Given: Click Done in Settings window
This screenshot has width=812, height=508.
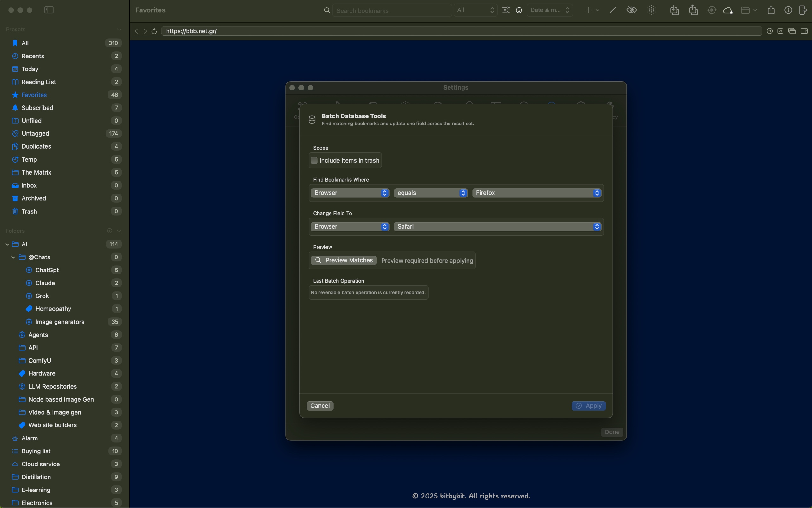Looking at the screenshot, I should pos(612,432).
